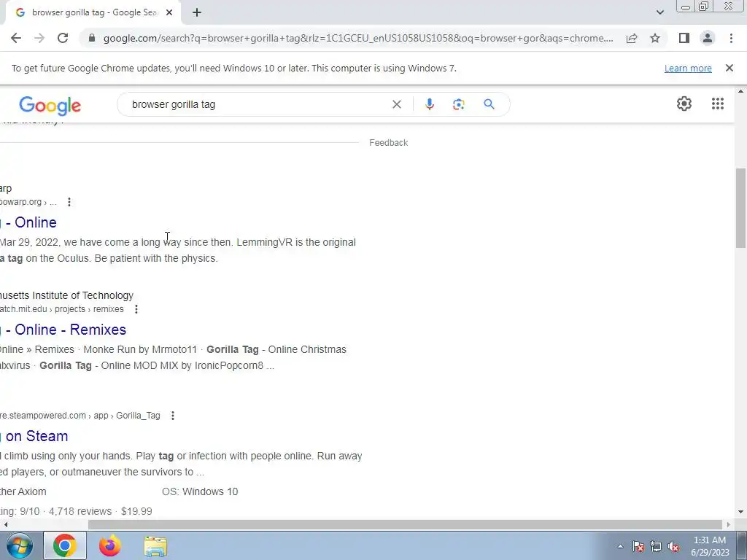Submit the search with the magnifier icon
The width and height of the screenshot is (747, 560).
pos(489,104)
